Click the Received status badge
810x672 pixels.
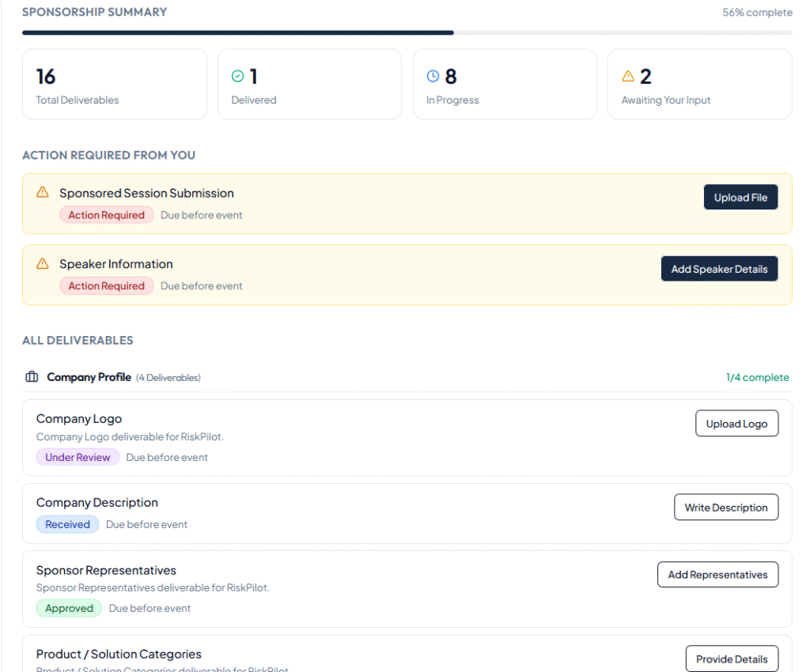(67, 524)
